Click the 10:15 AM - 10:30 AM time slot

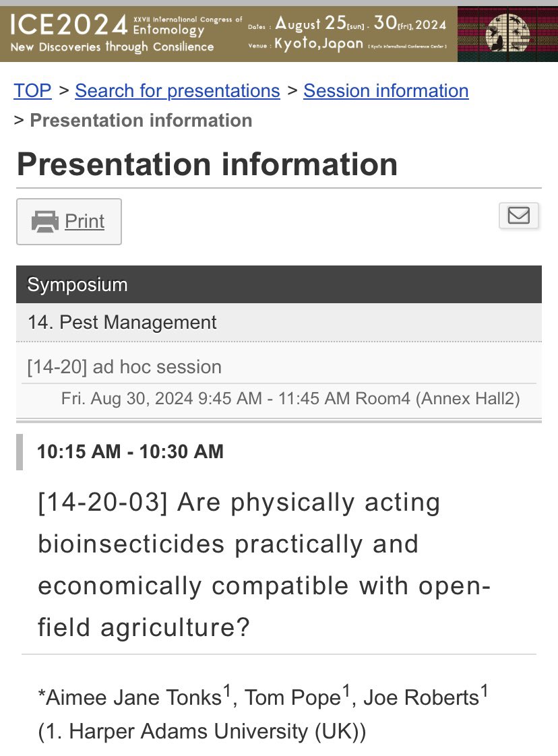(x=130, y=451)
